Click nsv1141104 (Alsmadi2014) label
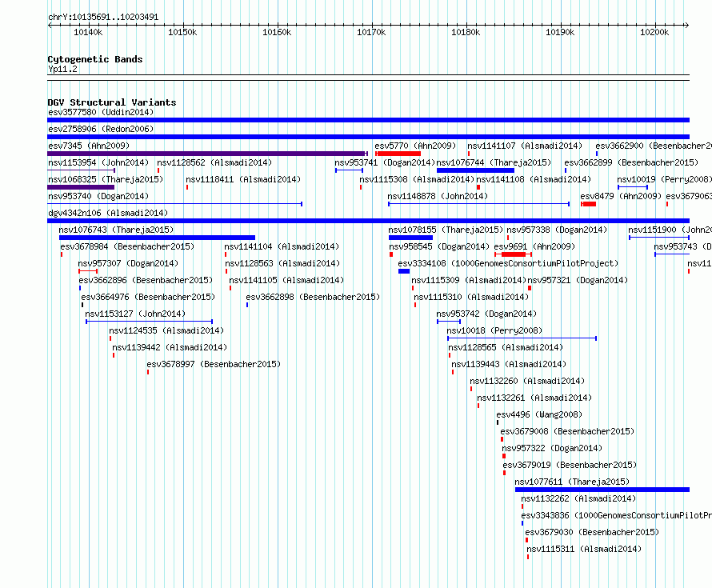 pyautogui.click(x=282, y=246)
